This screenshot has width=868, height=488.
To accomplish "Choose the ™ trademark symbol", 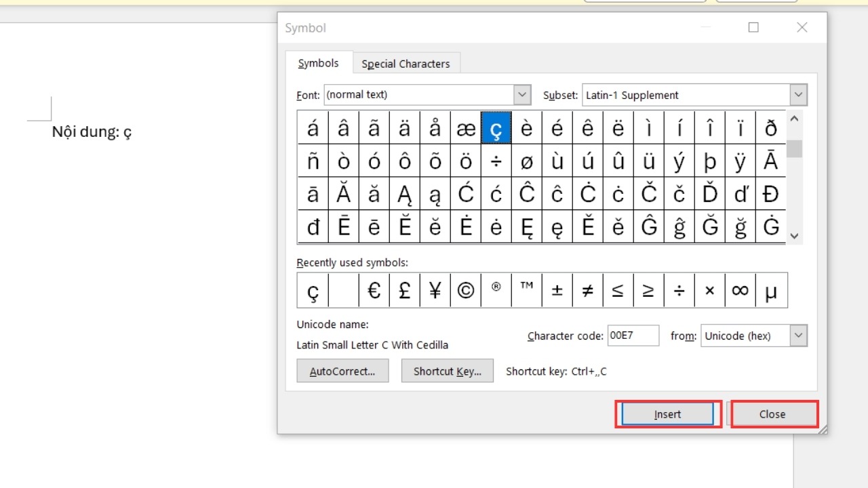I will (526, 290).
